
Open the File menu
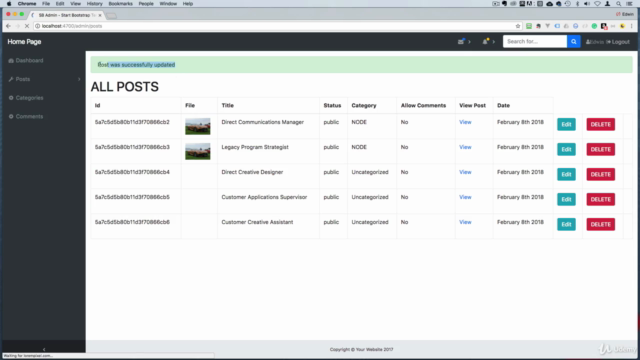pyautogui.click(x=46, y=4)
